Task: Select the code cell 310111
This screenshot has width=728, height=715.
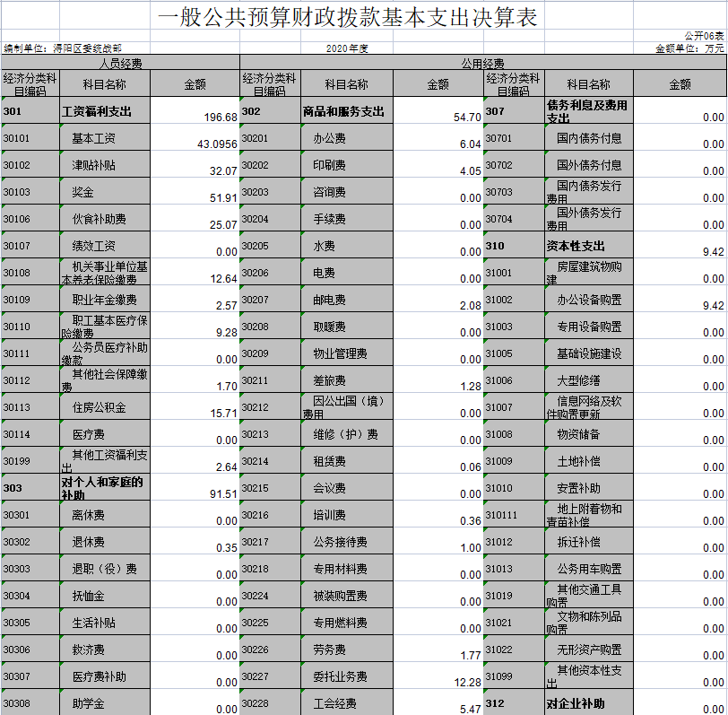Action: (514, 515)
